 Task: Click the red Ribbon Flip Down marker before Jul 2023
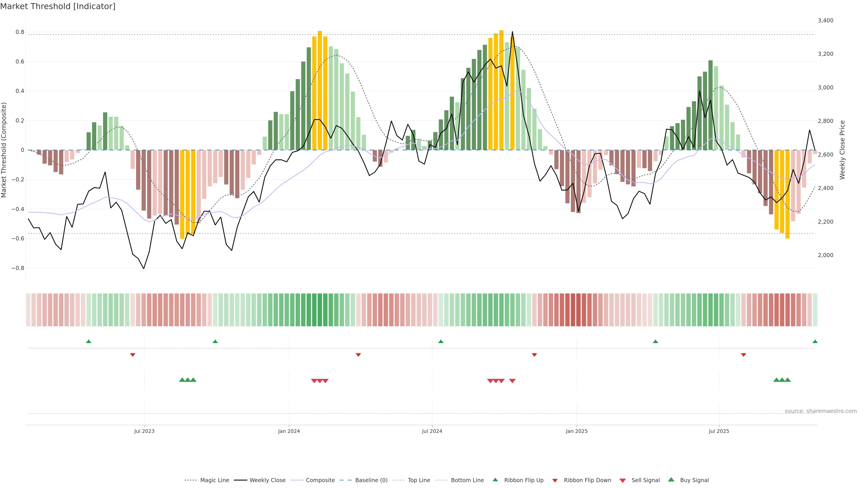click(133, 355)
